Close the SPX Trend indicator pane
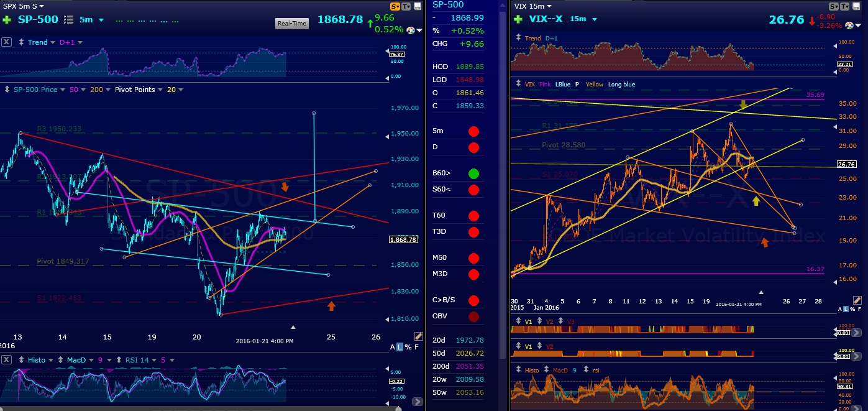This screenshot has width=868, height=411. (6, 42)
